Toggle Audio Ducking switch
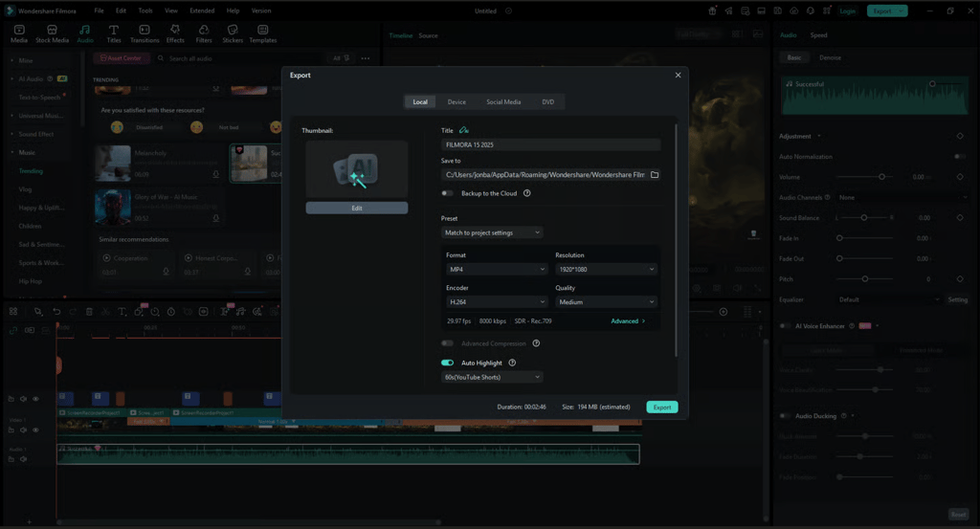 pyautogui.click(x=785, y=416)
